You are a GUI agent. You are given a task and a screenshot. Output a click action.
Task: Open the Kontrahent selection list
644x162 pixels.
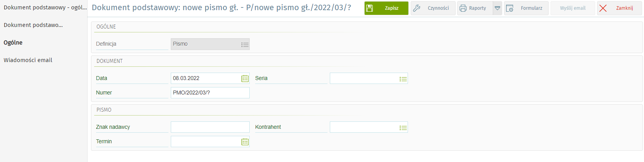pos(403,128)
